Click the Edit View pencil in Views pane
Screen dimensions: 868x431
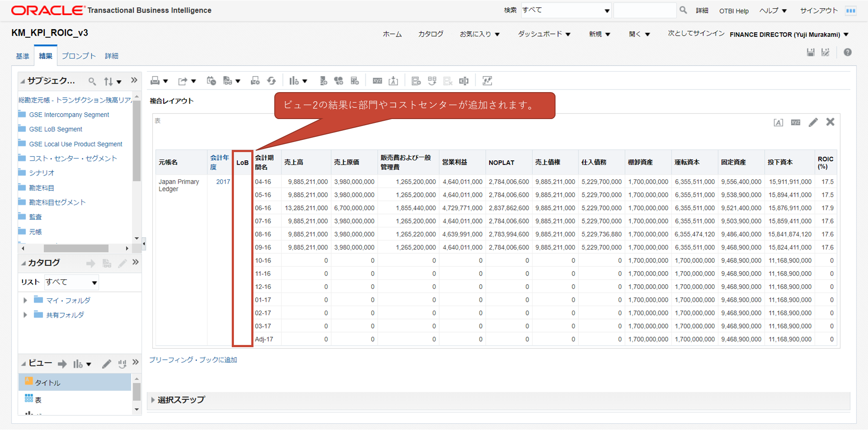coord(107,364)
